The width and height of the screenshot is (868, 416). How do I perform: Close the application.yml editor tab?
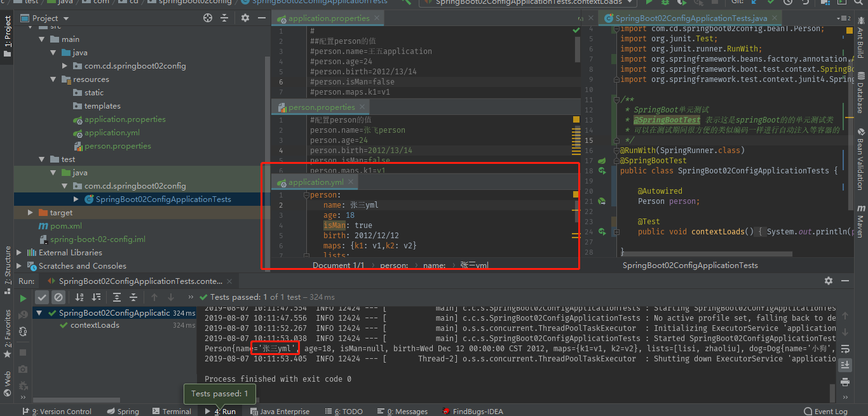coord(351,182)
